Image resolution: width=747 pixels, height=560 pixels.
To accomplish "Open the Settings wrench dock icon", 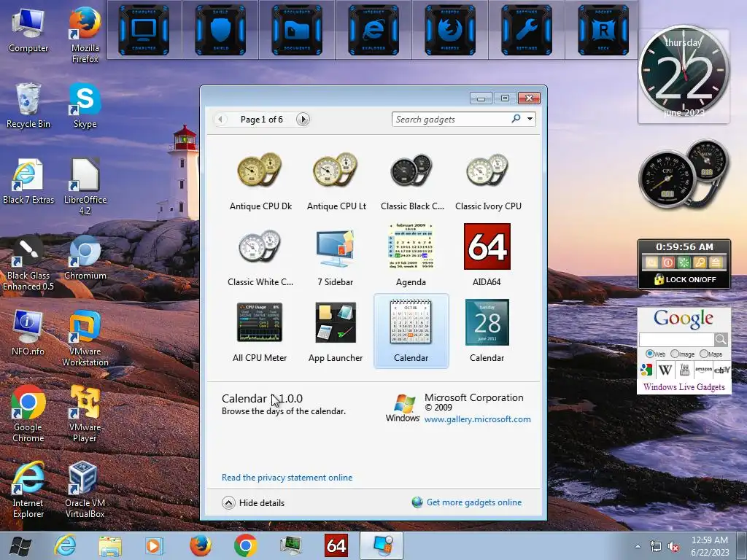I will coord(527,29).
